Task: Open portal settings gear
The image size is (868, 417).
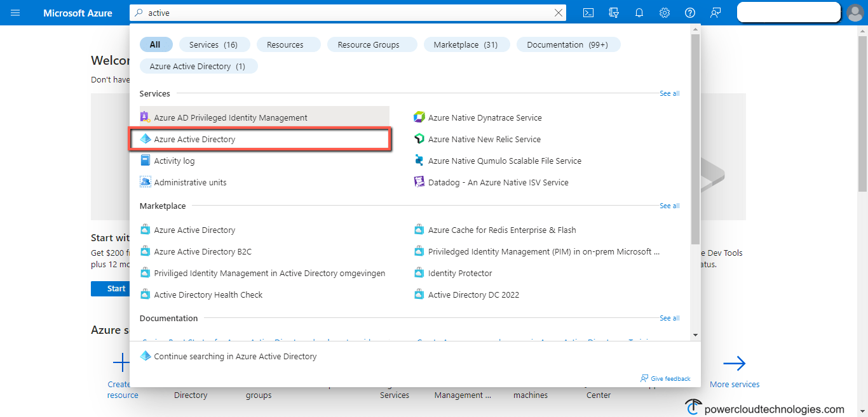Action: [x=665, y=13]
